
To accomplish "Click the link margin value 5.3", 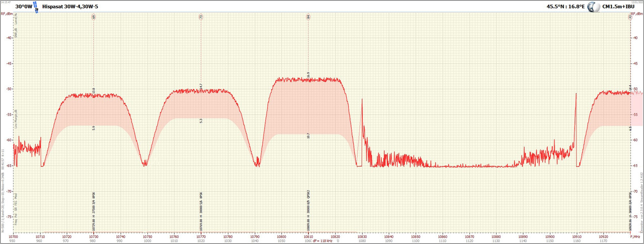I will click(201, 121).
